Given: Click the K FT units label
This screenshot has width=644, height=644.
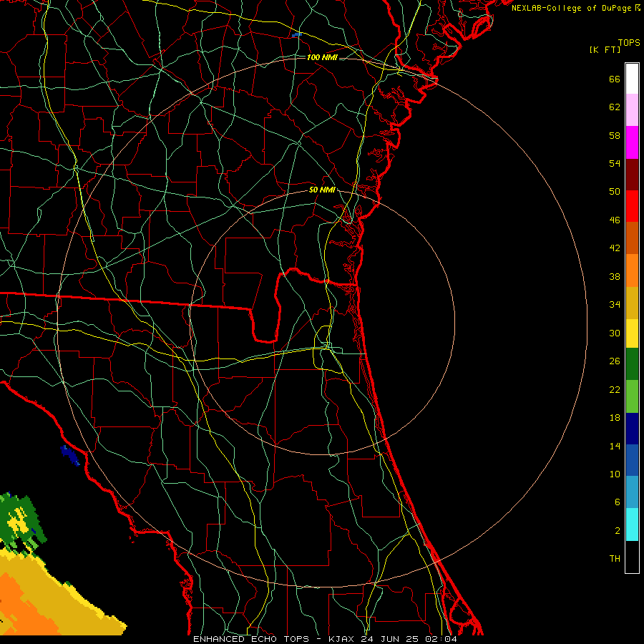Looking at the screenshot, I should [605, 49].
